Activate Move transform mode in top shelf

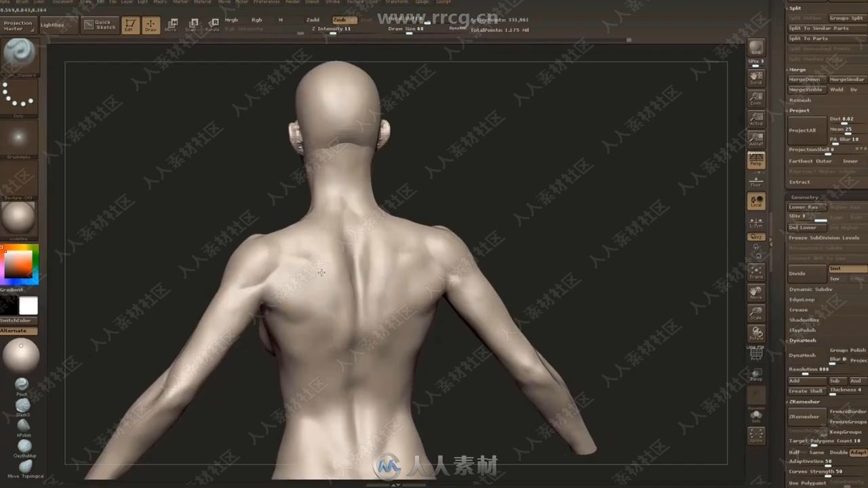pyautogui.click(x=171, y=25)
